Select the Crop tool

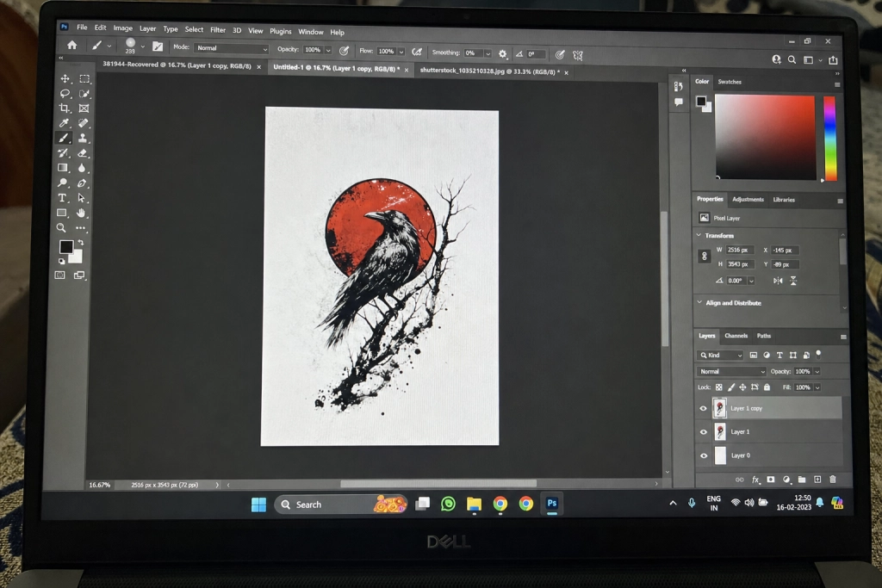[x=64, y=108]
